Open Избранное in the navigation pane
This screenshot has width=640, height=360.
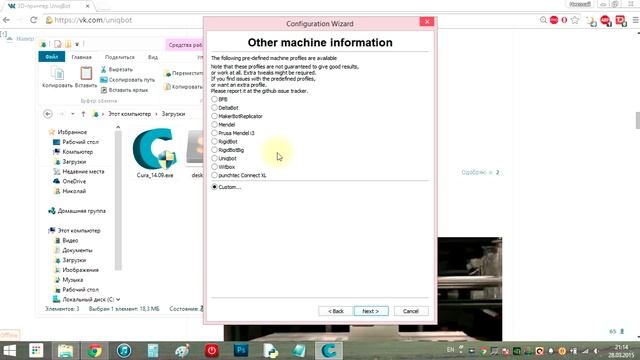click(68, 132)
